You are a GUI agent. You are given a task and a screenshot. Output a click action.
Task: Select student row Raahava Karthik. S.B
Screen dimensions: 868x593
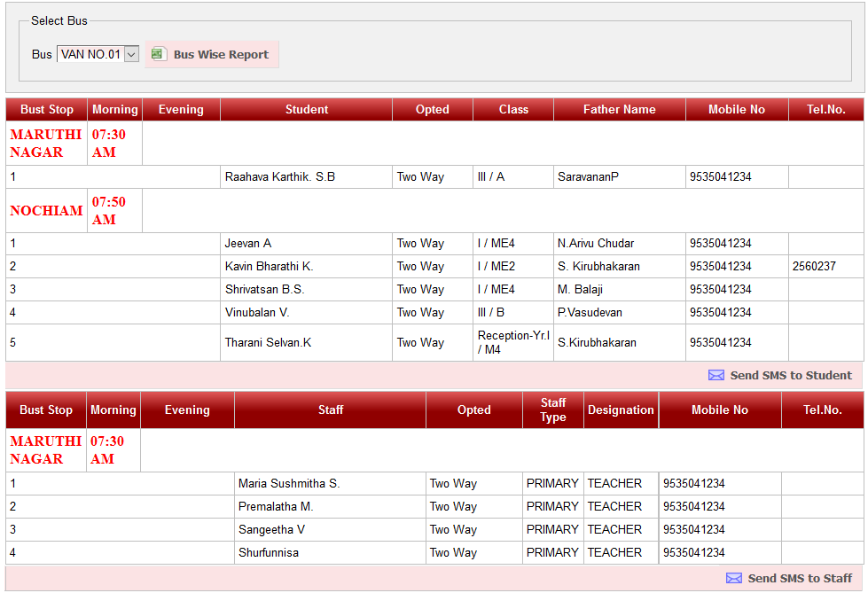280,176
